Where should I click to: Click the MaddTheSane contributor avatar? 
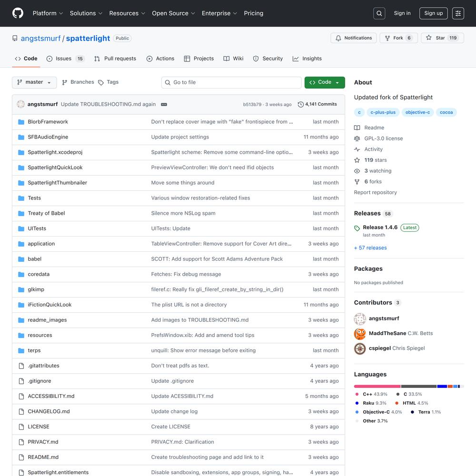point(360,333)
